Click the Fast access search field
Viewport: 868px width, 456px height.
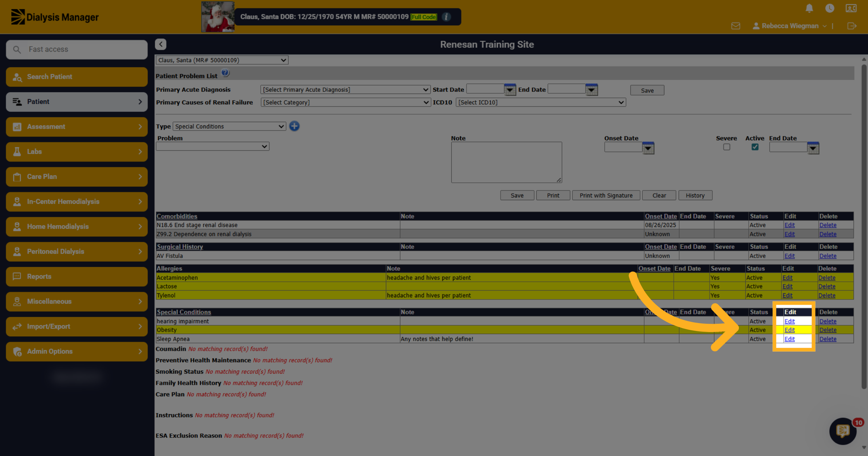77,50
